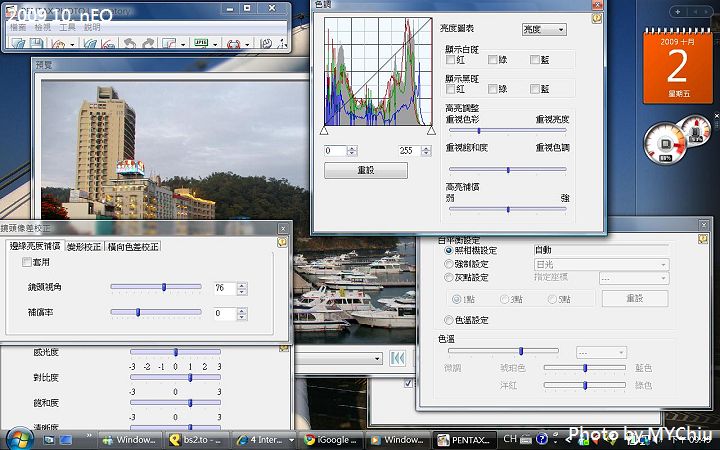Click the add gadget plus button in sidebar
The width and height of the screenshot is (720, 450).
click(677, 12)
